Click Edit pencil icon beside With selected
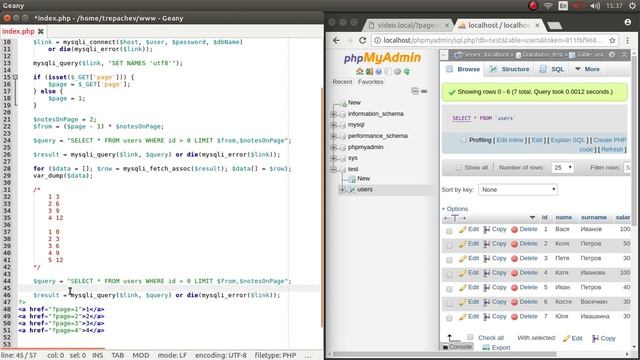Image resolution: width=640 pixels, height=360 pixels. pos(566,338)
